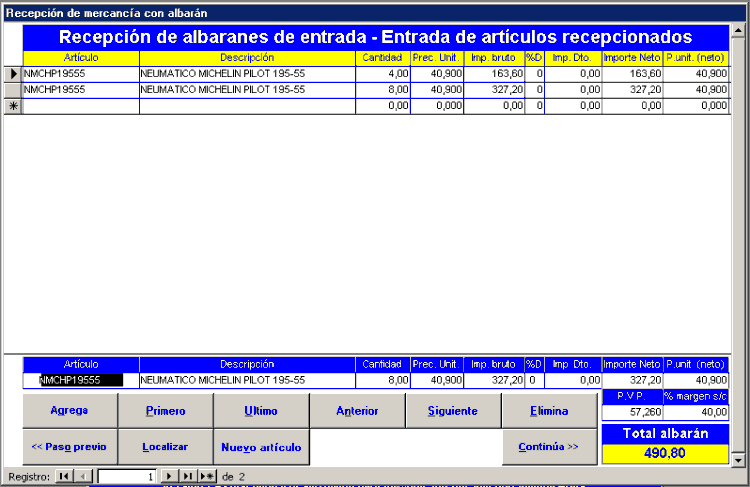Click yellow Artículo column header
750x487 pixels.
[x=81, y=58]
